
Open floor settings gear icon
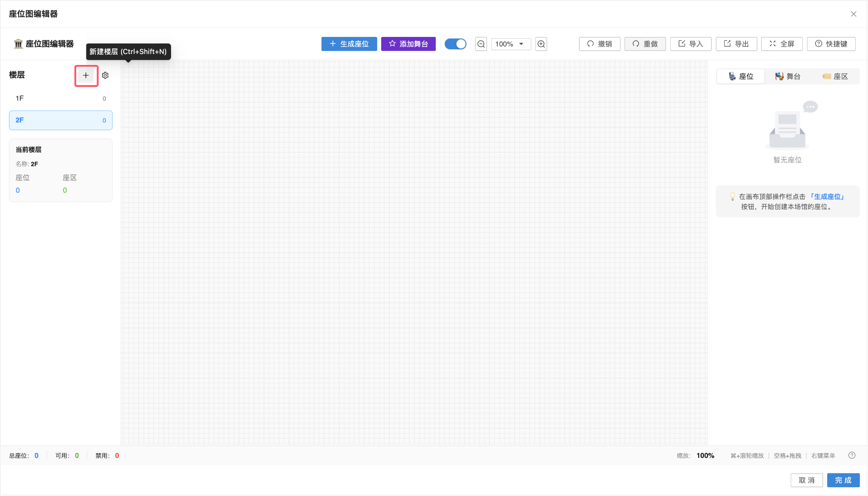tap(105, 75)
